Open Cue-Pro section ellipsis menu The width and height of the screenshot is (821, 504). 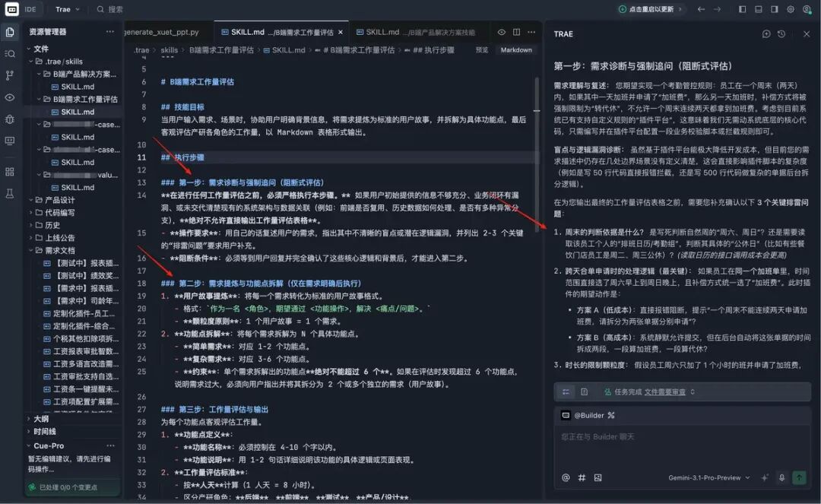[x=110, y=446]
